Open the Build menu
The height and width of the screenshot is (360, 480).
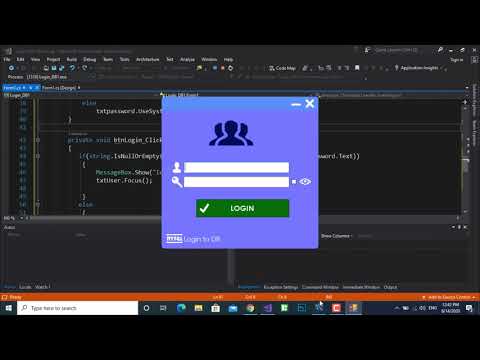[72, 59]
